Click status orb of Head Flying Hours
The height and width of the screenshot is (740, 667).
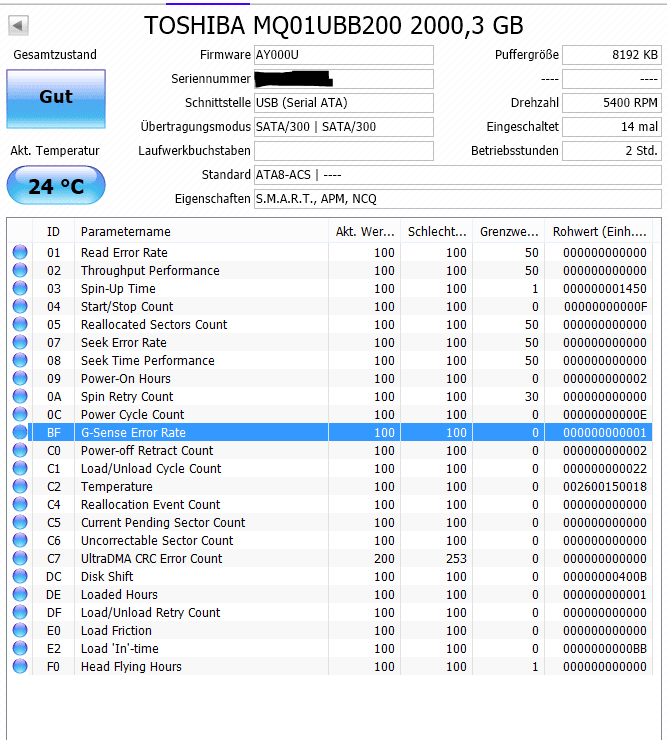point(20,666)
